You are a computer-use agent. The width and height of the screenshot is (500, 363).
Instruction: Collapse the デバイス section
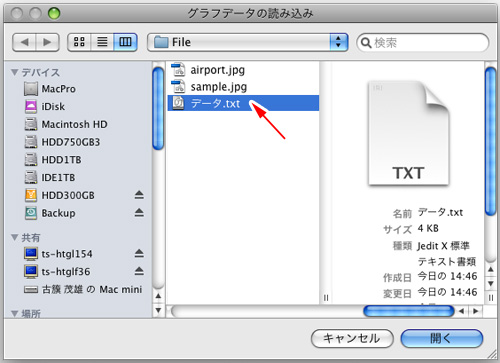point(14,72)
